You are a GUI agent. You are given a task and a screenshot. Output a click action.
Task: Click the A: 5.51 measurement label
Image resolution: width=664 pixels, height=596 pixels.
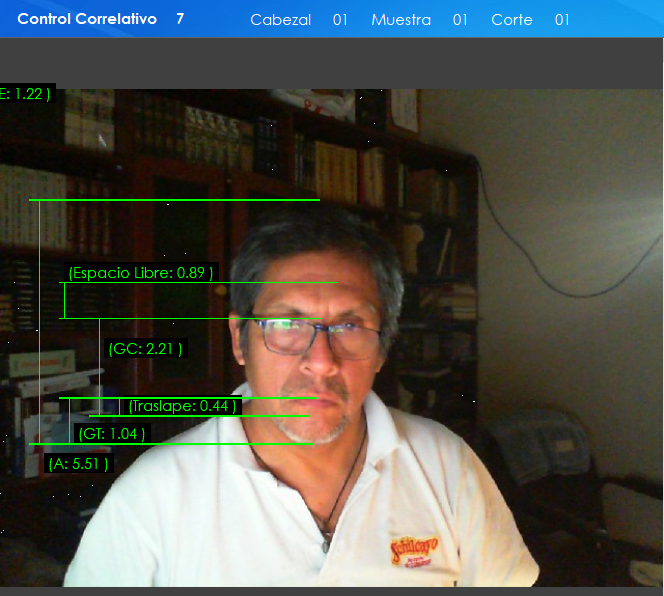[x=78, y=464]
